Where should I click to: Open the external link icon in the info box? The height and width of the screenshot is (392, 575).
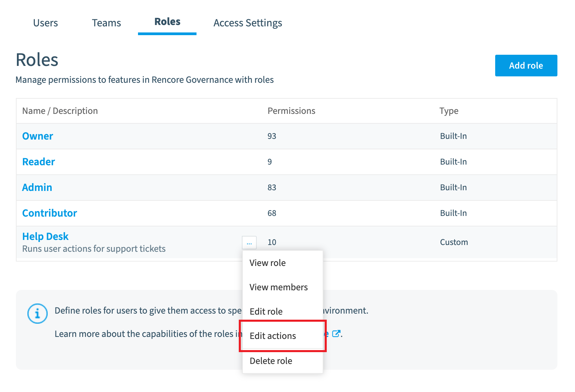pyautogui.click(x=336, y=334)
